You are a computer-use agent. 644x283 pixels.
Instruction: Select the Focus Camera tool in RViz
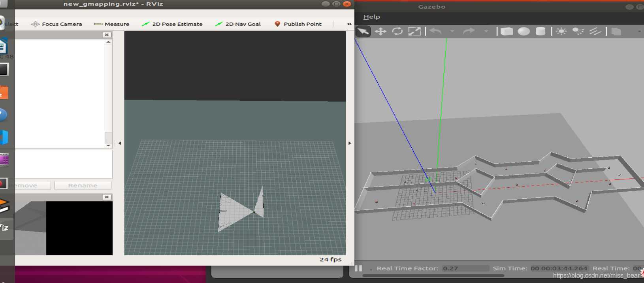point(56,24)
